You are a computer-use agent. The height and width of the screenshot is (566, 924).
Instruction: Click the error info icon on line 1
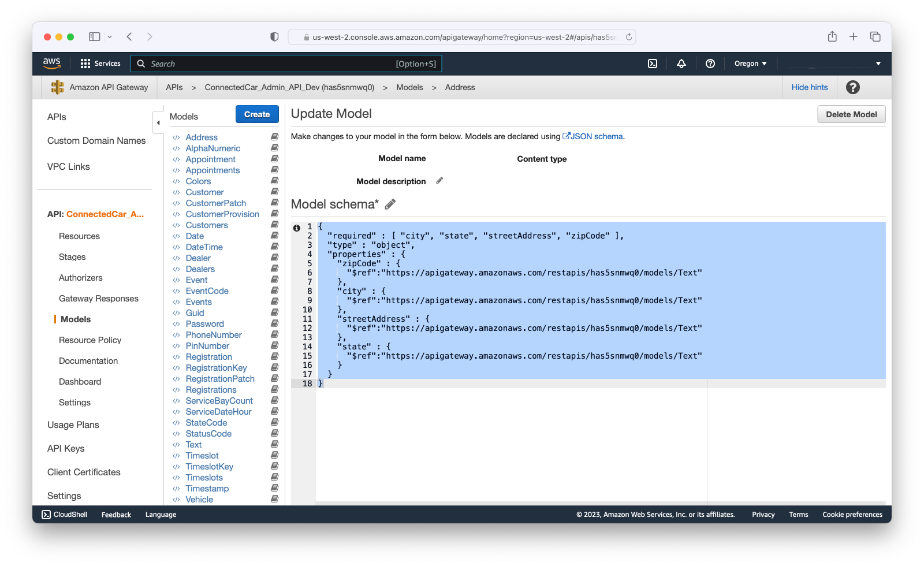pos(296,228)
